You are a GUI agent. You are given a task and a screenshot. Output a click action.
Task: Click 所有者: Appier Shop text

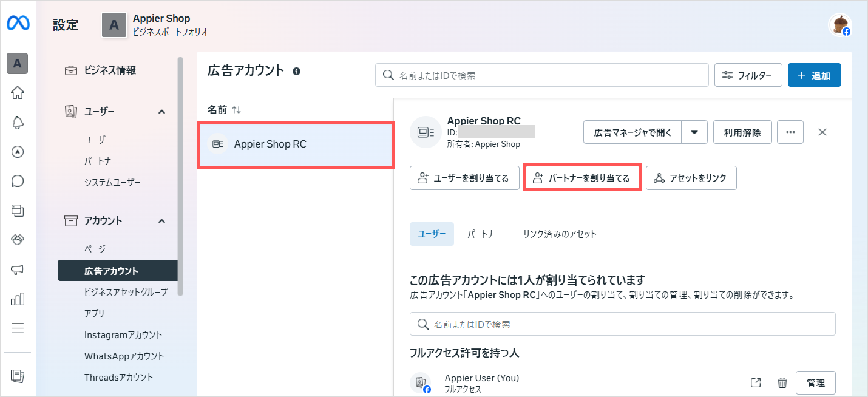pyautogui.click(x=484, y=144)
